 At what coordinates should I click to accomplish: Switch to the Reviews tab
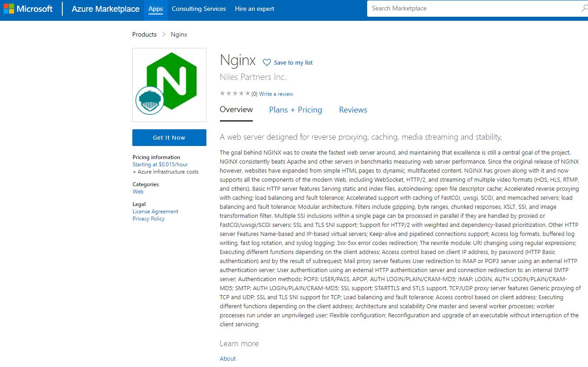353,110
